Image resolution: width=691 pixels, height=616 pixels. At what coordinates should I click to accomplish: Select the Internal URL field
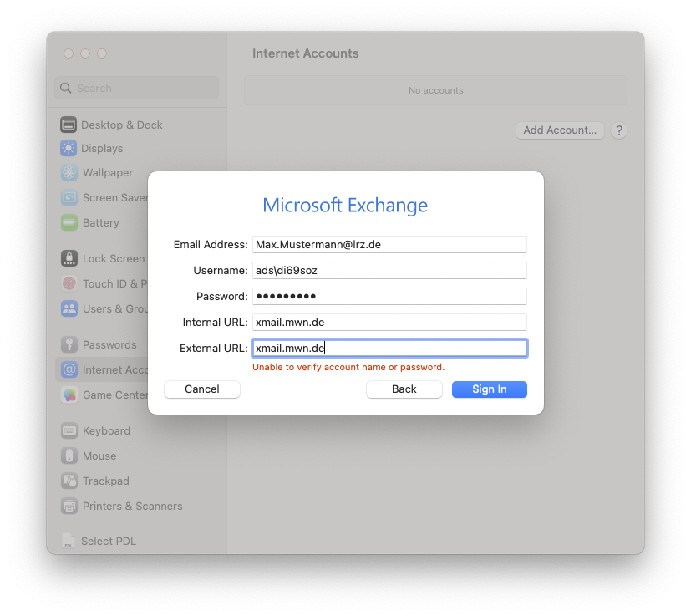point(389,322)
